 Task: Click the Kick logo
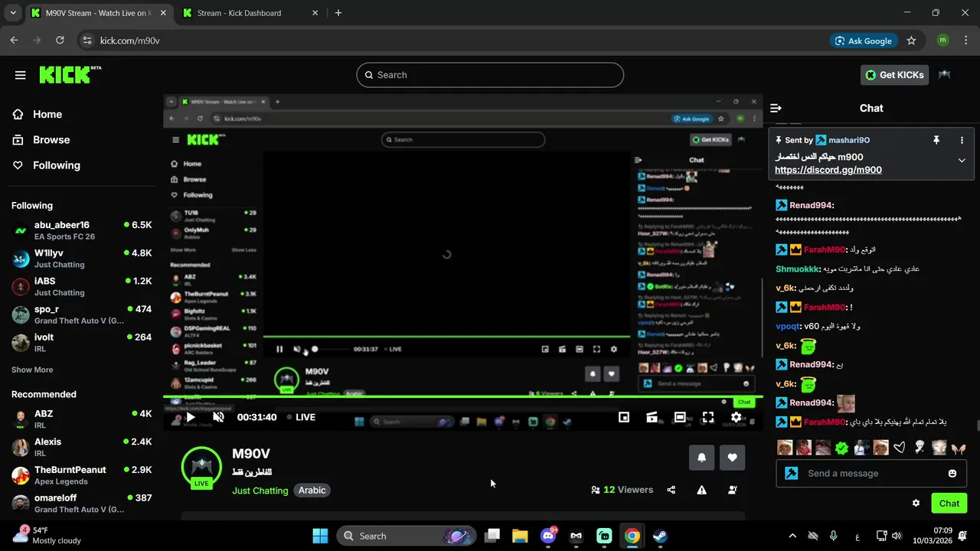pos(70,74)
